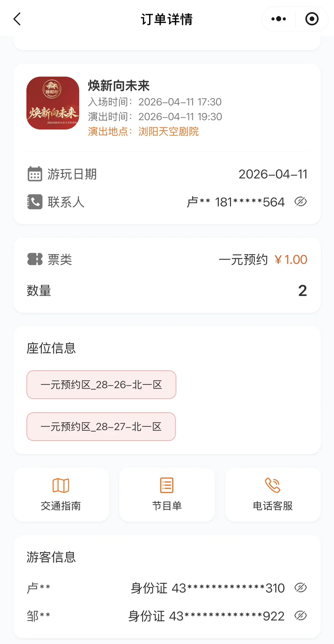Tap the 电话客服 label

(x=273, y=506)
